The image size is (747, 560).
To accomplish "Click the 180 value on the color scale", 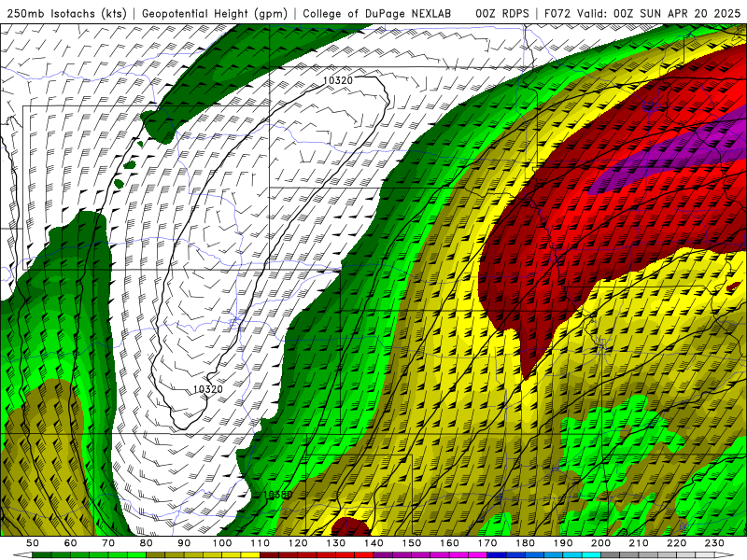I will pos(525,543).
